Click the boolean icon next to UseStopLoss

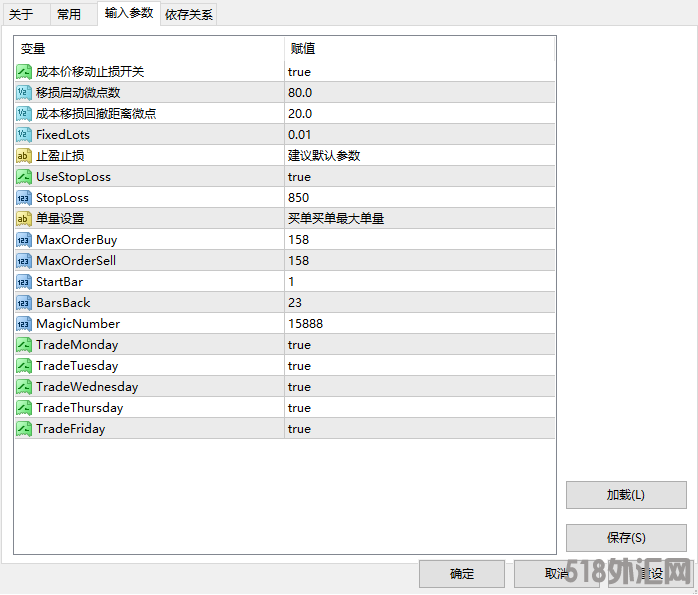point(24,177)
